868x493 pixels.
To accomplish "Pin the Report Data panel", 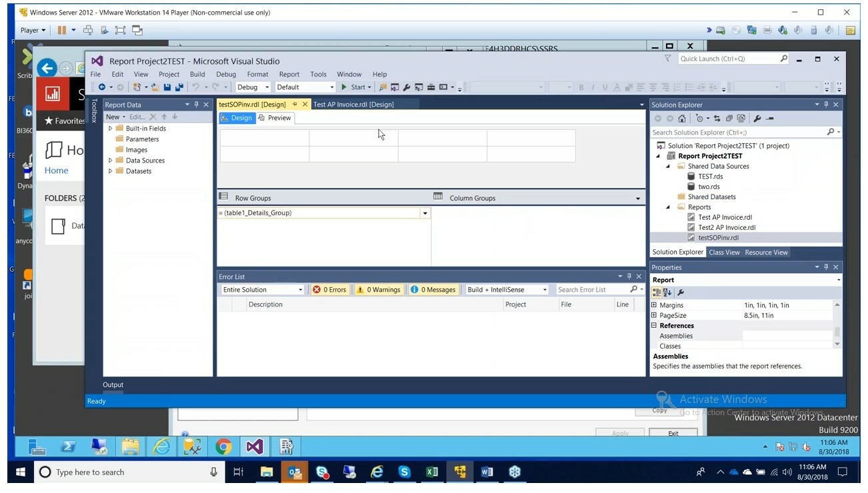I will click(x=196, y=105).
